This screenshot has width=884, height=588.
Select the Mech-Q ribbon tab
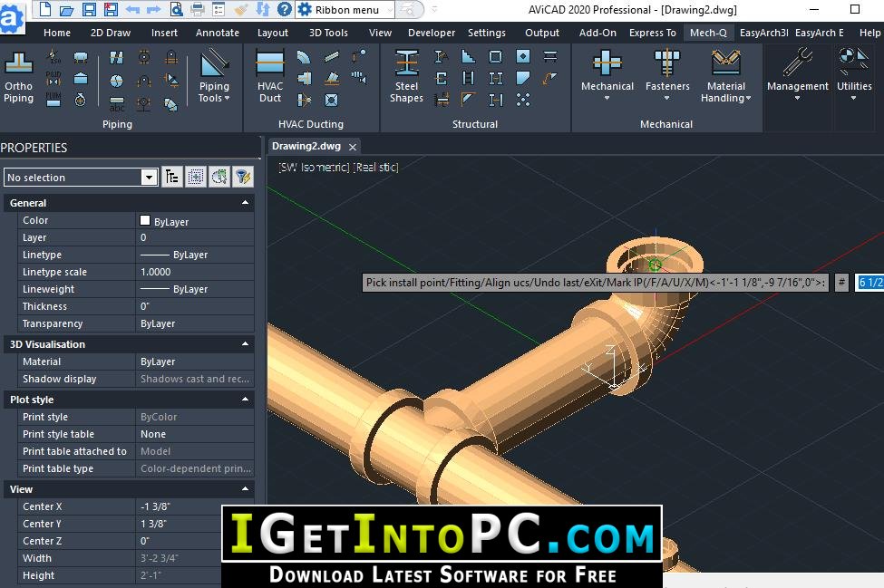click(x=708, y=33)
